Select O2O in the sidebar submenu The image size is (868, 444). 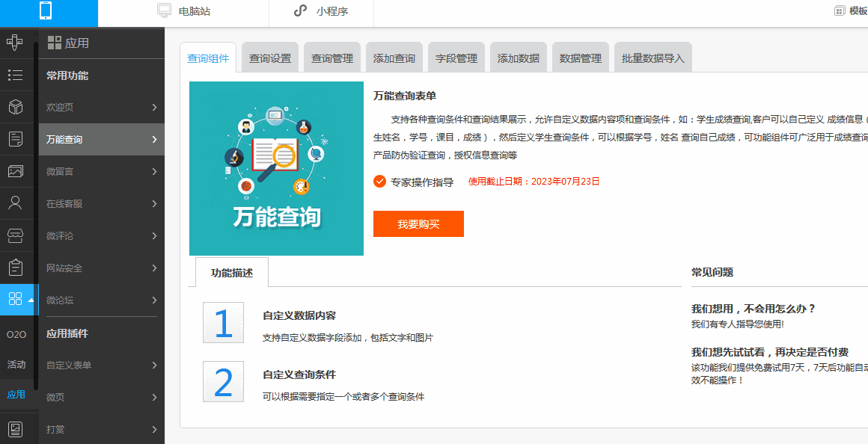16,335
